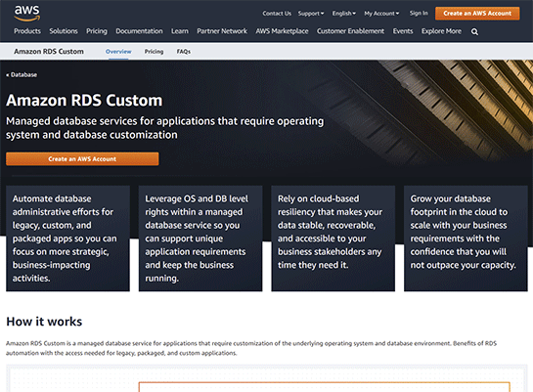Click the 'Grow your database footprint' card
This screenshot has width=533, height=392.
click(466, 239)
